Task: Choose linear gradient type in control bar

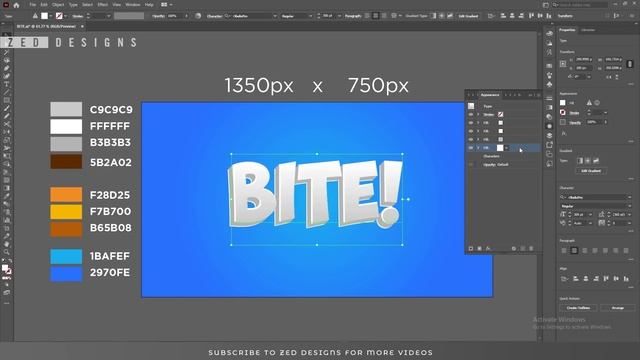Action: 433,16
